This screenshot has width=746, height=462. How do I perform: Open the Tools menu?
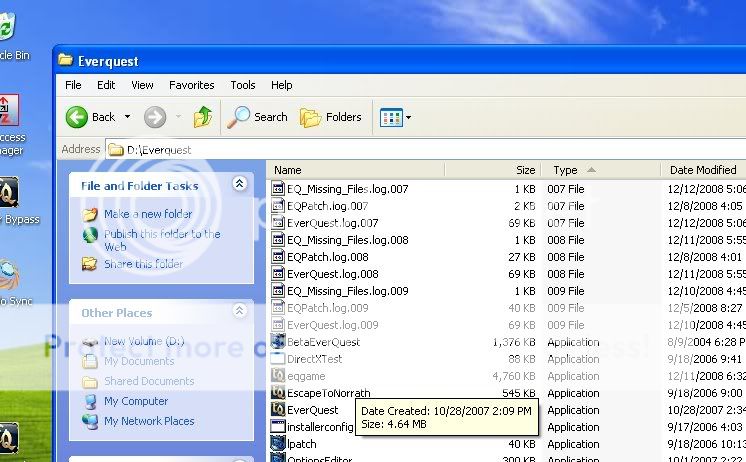(243, 85)
